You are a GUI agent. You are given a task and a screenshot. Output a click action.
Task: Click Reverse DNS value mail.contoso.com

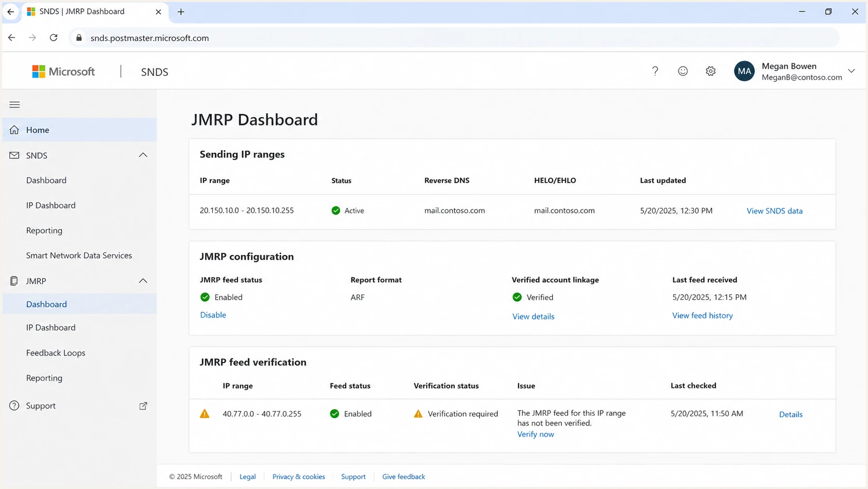click(454, 210)
